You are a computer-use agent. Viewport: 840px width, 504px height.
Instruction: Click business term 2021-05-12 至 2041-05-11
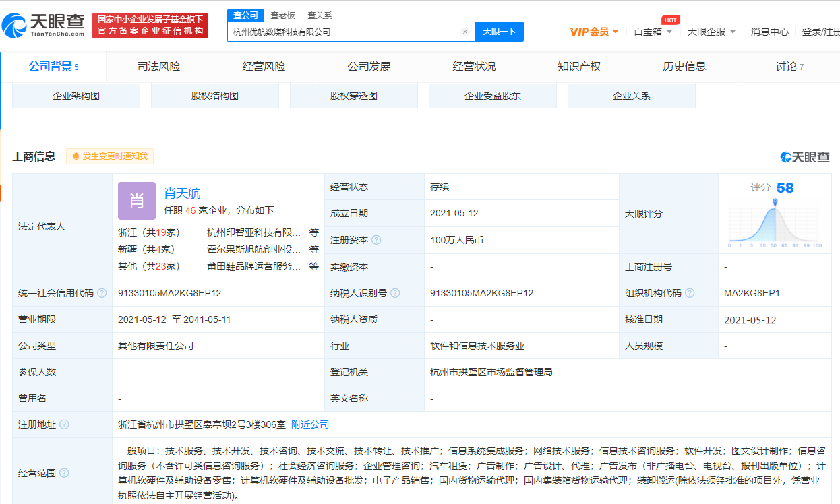point(175,319)
